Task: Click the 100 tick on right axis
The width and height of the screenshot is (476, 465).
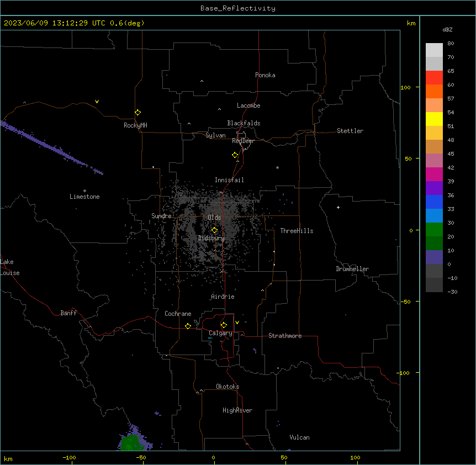Action: [406, 87]
